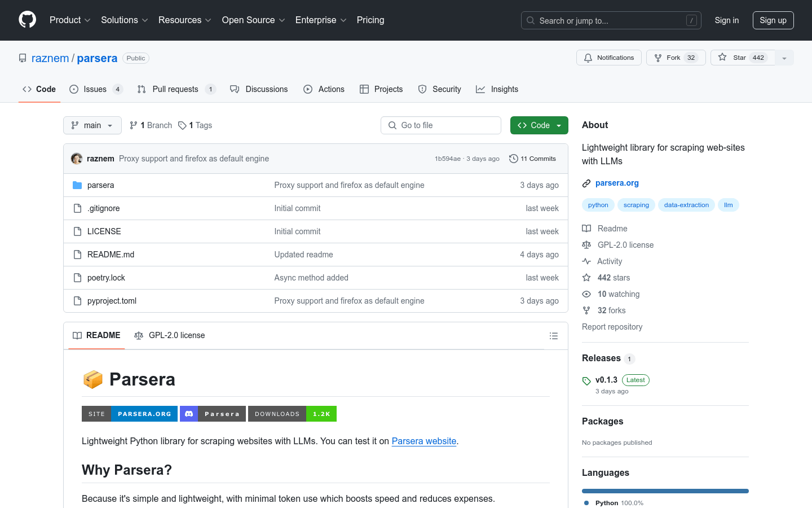Switch to the Discussions tab
812x508 pixels.
(259, 89)
